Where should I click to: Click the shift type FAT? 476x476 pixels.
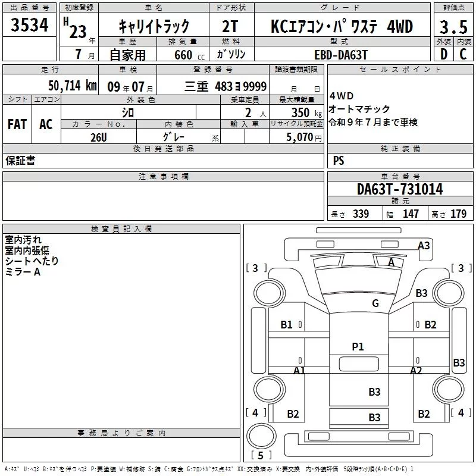(17, 124)
